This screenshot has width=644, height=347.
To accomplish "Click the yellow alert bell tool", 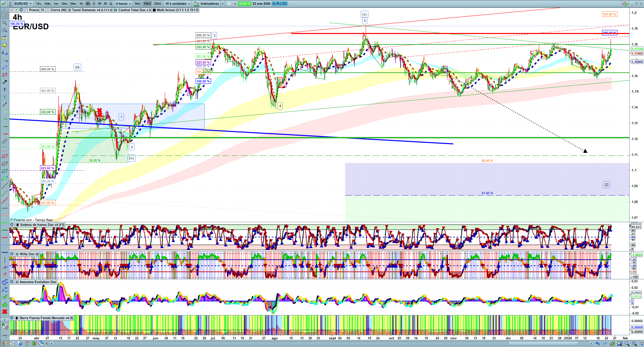I will click(x=5, y=45).
